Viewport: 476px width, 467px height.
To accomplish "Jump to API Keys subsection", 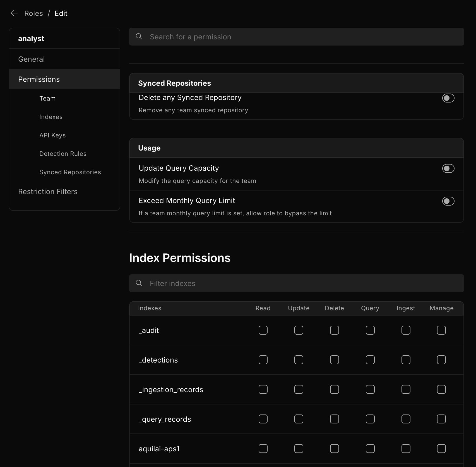I will 52,135.
